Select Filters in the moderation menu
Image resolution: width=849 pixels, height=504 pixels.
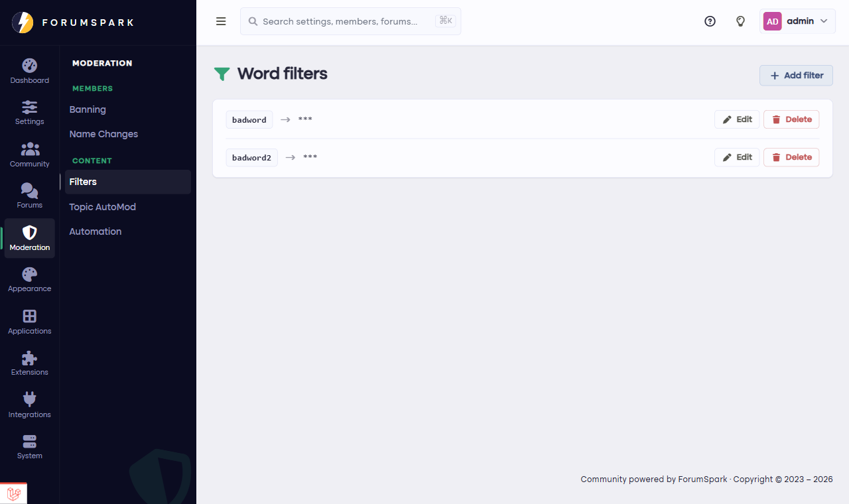point(128,182)
